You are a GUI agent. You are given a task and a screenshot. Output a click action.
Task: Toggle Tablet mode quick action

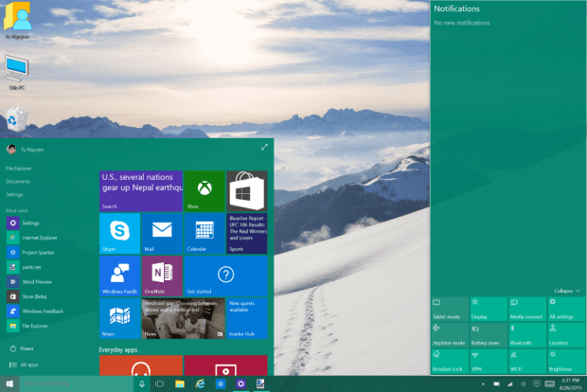point(450,310)
